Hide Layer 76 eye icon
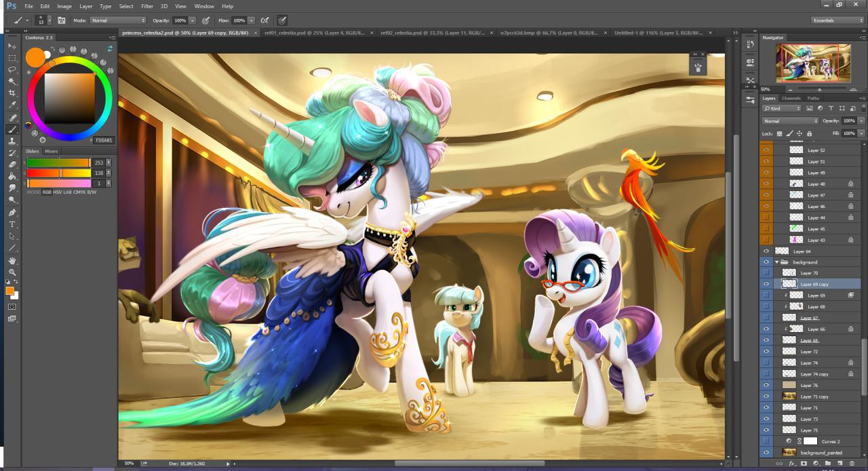This screenshot has height=471, width=868. tap(766, 385)
